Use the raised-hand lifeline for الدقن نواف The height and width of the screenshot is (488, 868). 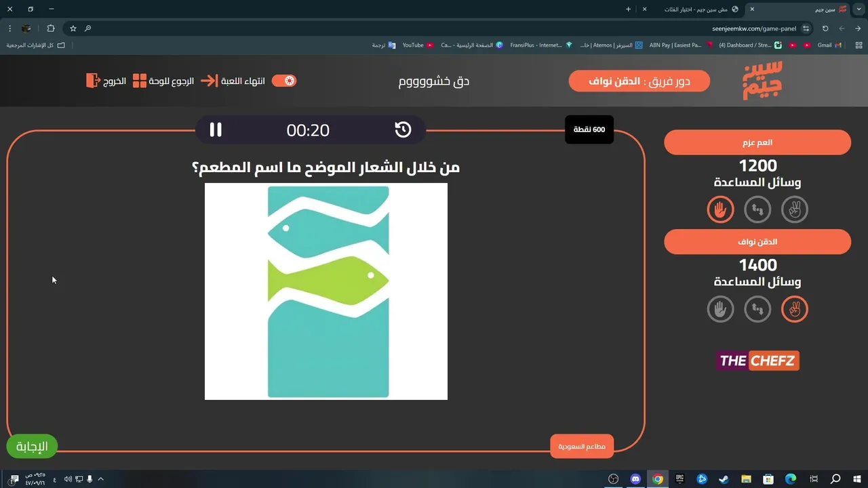pyautogui.click(x=720, y=310)
